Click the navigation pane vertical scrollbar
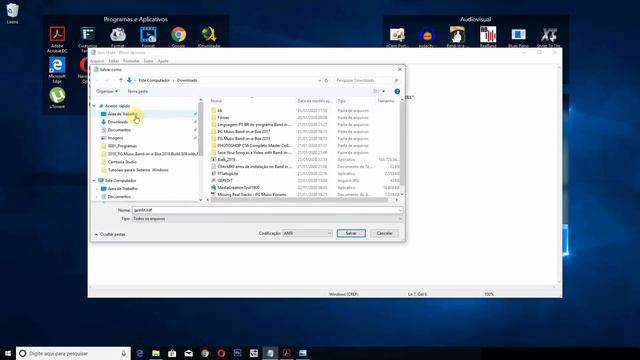Screen dimensions: 640x360 coord(200,130)
